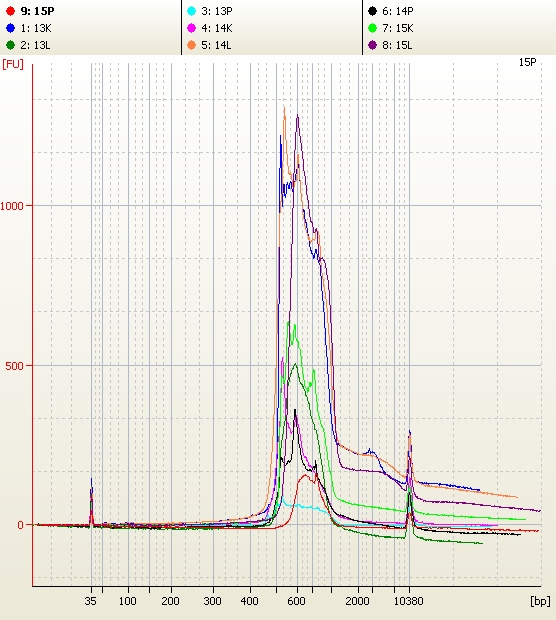Click the purple dot for sample 8: 15L
The image size is (556, 620).
tap(372, 45)
